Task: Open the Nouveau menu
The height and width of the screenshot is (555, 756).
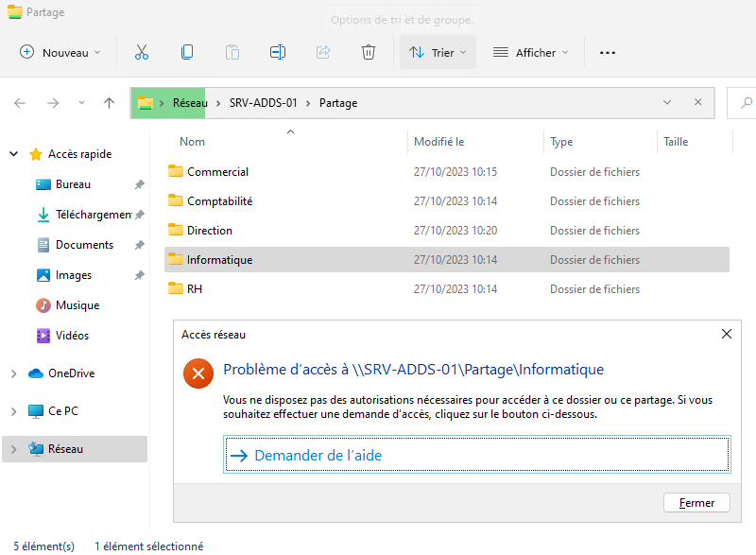Action: 60,52
